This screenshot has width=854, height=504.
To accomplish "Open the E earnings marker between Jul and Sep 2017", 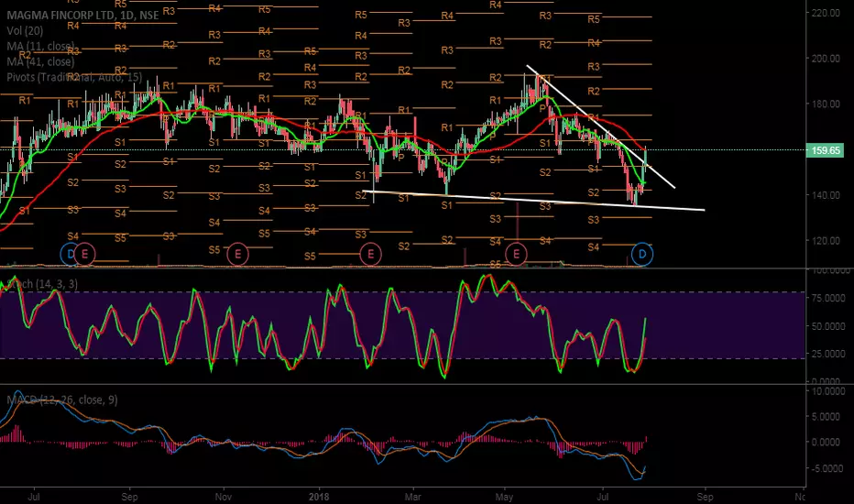I will (85, 254).
